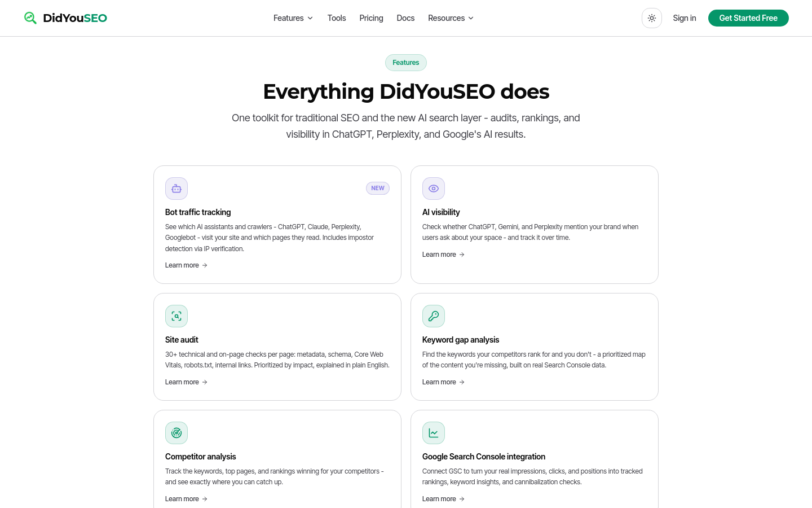812x508 pixels.
Task: Click the description starting '30+ technical and on-page checks'
Action: 277,360
